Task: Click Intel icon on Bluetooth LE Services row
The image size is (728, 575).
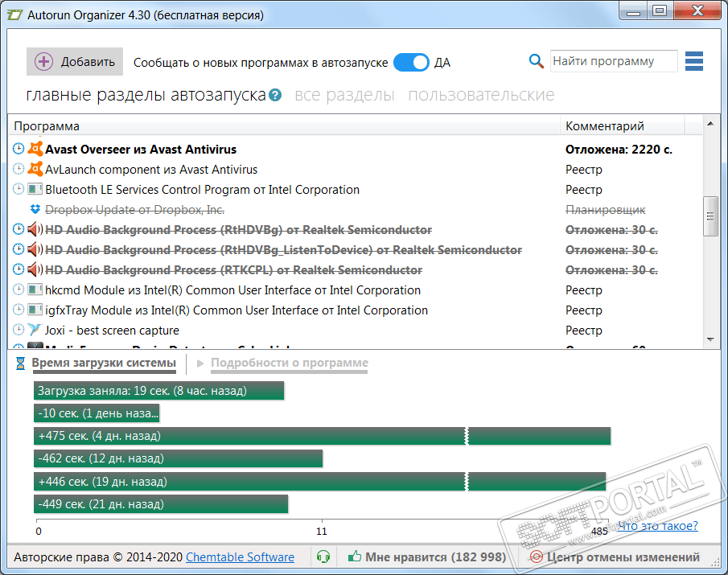Action: click(35, 189)
